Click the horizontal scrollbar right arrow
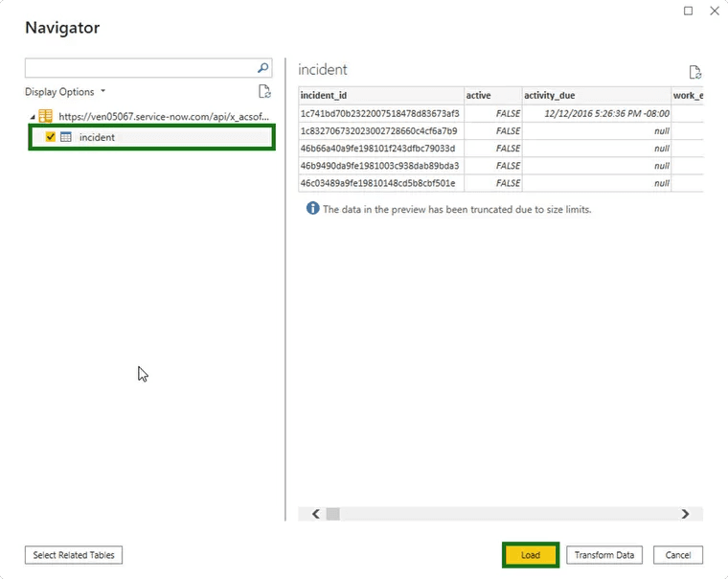 click(685, 514)
